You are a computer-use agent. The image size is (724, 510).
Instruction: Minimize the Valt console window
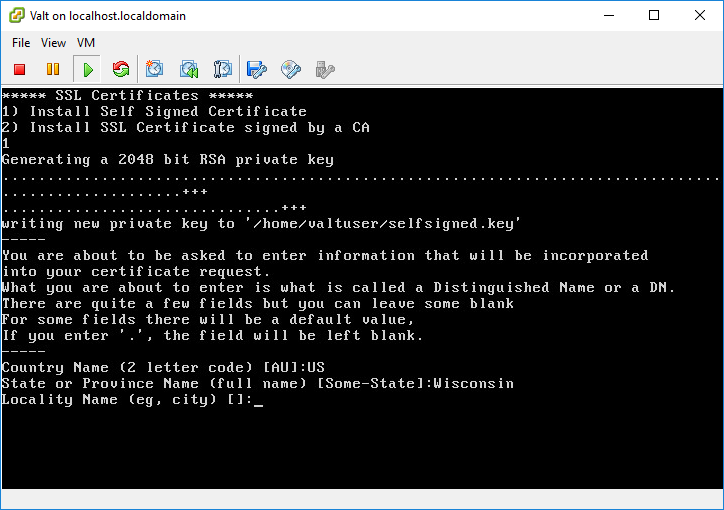click(609, 15)
